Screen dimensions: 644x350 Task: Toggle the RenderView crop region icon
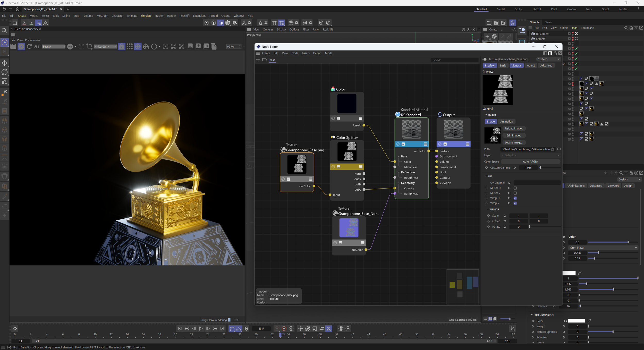click(x=89, y=46)
